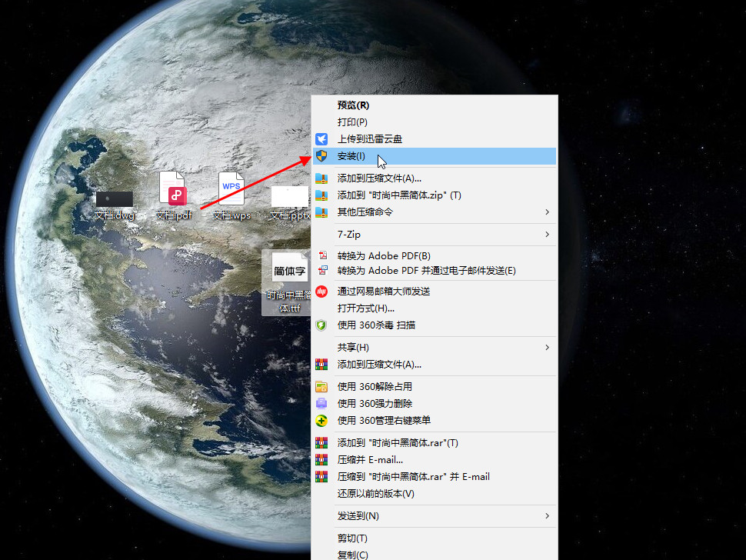The width and height of the screenshot is (746, 560).
Task: Click 上传到迅雷云盘 with the blue bird icon
Action: [x=369, y=139]
